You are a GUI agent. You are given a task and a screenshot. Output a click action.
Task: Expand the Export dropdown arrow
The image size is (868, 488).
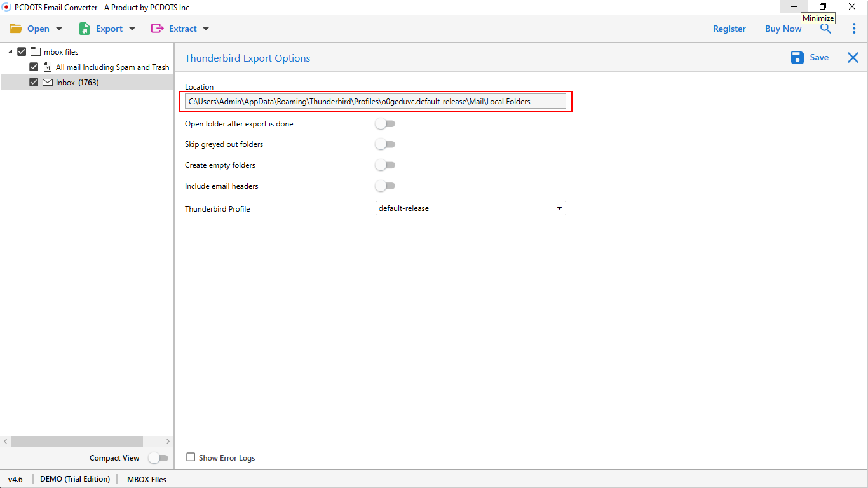point(132,29)
